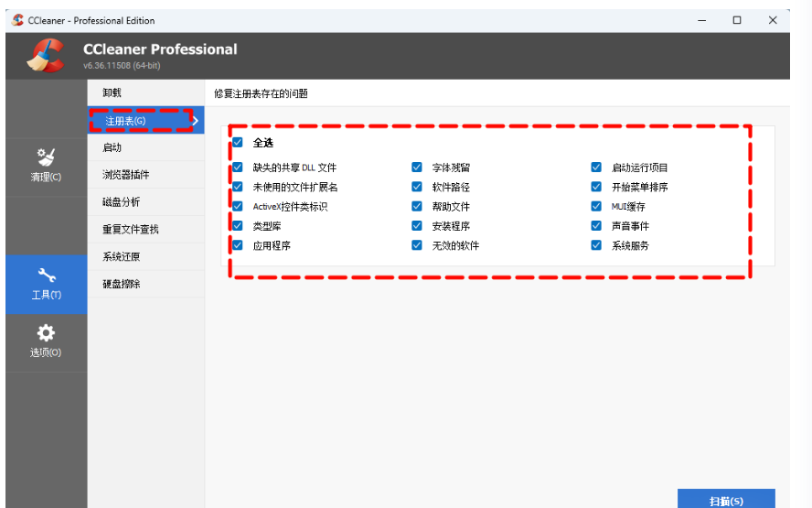Viewport: 812px width, 508px height.
Task: Open 磁盘分析 in tools list
Action: pyautogui.click(x=146, y=202)
